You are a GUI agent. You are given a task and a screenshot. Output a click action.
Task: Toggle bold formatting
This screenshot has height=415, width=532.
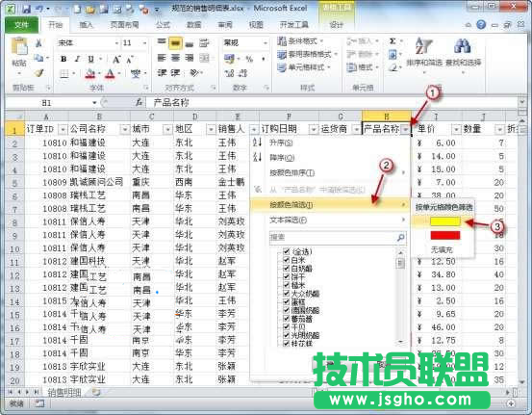pos(63,59)
